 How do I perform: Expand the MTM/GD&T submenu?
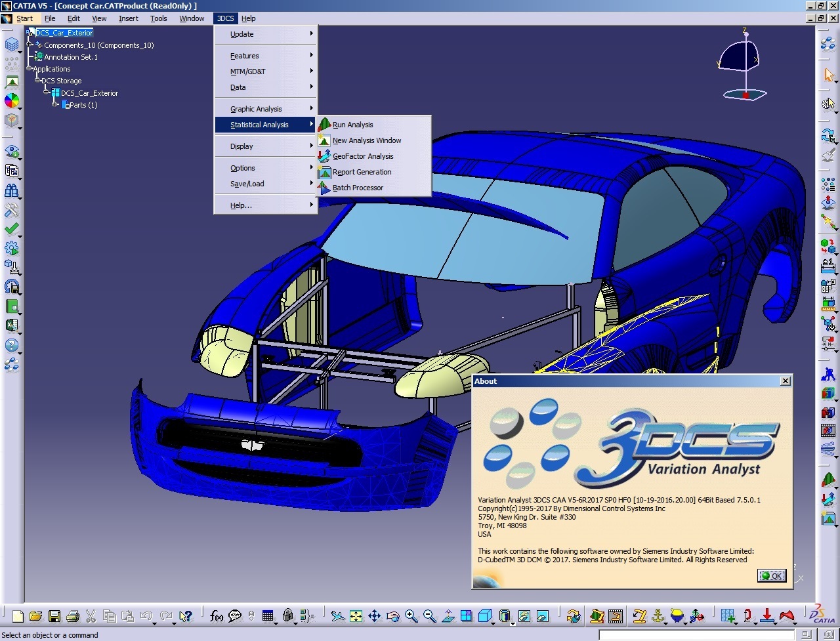(x=266, y=72)
